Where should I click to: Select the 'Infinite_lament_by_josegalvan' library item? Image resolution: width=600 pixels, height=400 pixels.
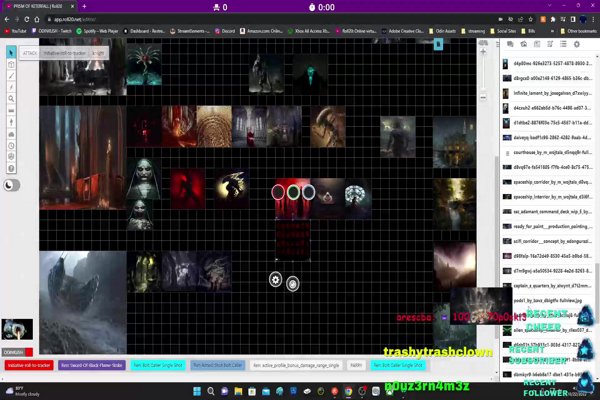click(548, 93)
